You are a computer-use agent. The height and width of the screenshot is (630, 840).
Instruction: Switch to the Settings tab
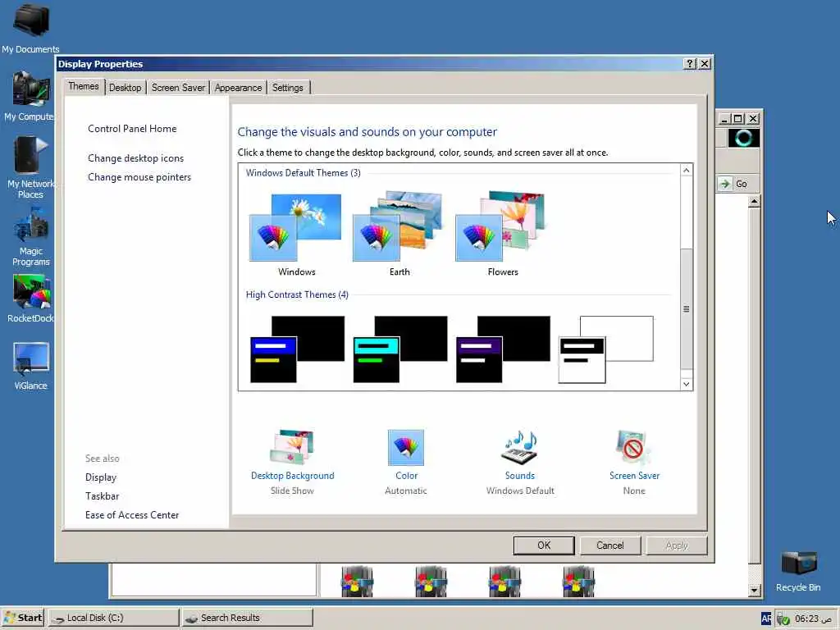288,88
